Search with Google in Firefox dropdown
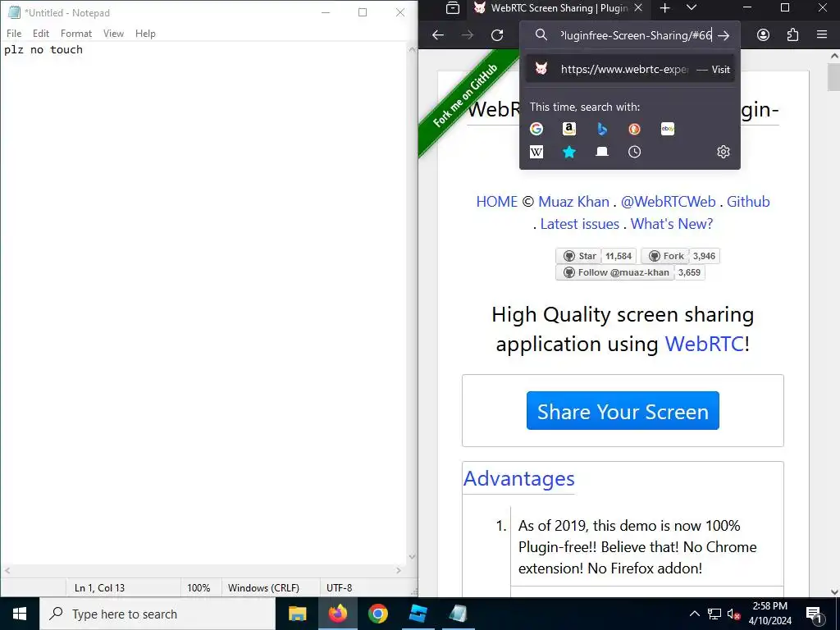The image size is (840, 630). (536, 129)
